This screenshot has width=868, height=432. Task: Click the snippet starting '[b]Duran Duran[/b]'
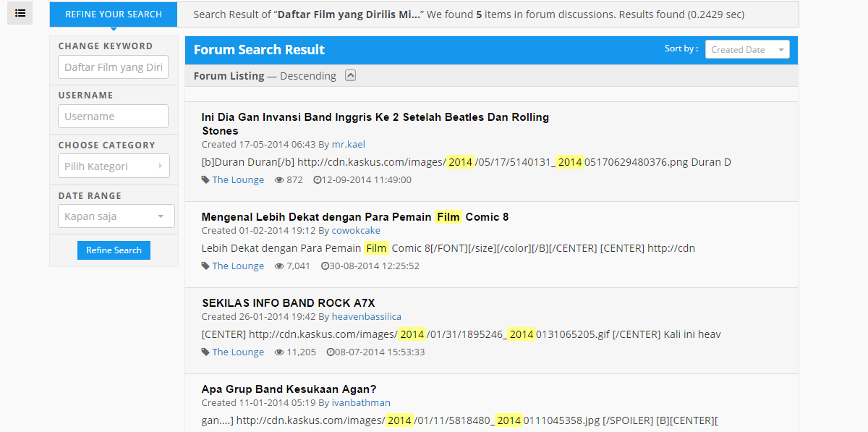point(467,162)
